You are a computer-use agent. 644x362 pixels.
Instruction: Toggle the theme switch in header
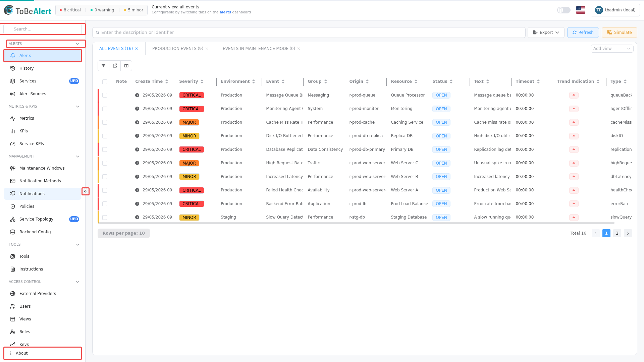(x=563, y=10)
